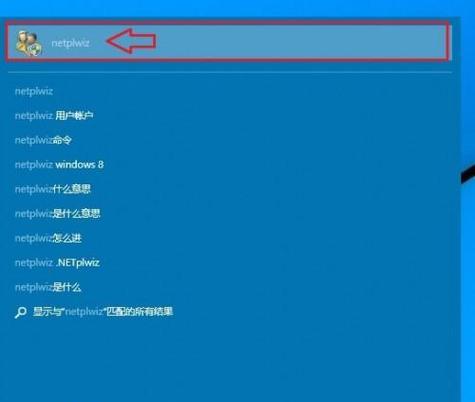Click blank area of highlighted top result
Screen dimensions: 475x402
300,42
